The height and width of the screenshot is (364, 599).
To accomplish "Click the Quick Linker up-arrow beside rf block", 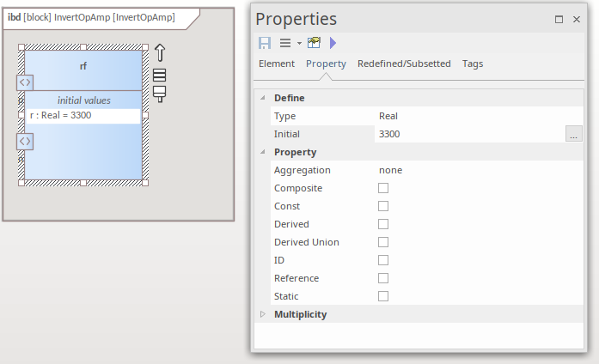I will pos(159,55).
